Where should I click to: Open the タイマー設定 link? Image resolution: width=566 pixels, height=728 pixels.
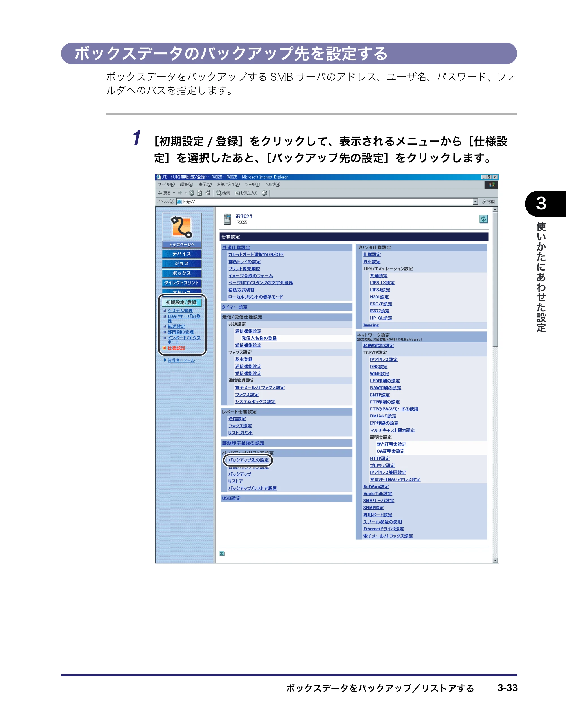coord(235,307)
